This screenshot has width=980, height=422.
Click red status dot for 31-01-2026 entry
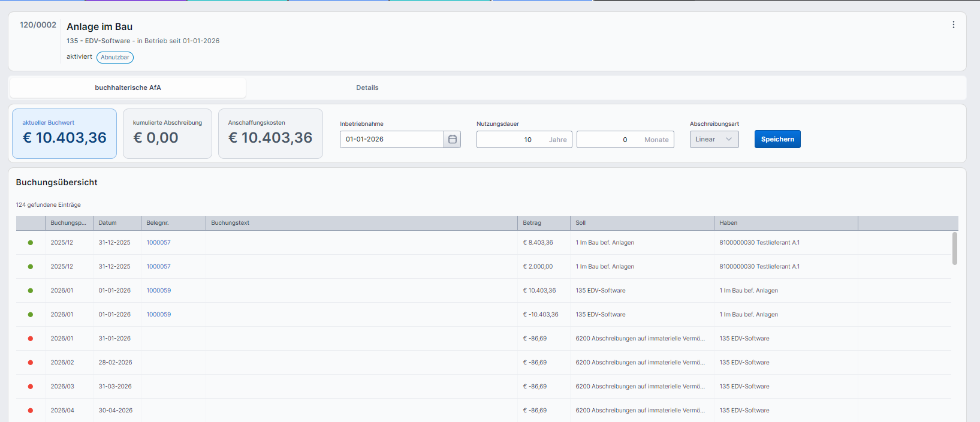coord(31,339)
